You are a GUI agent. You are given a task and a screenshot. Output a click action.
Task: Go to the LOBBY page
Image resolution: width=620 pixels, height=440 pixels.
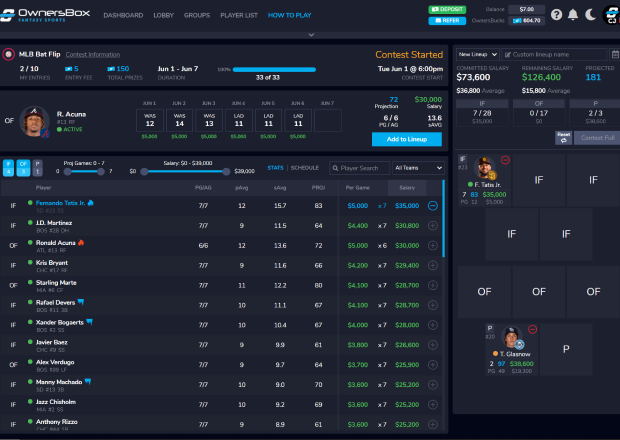pyautogui.click(x=164, y=15)
